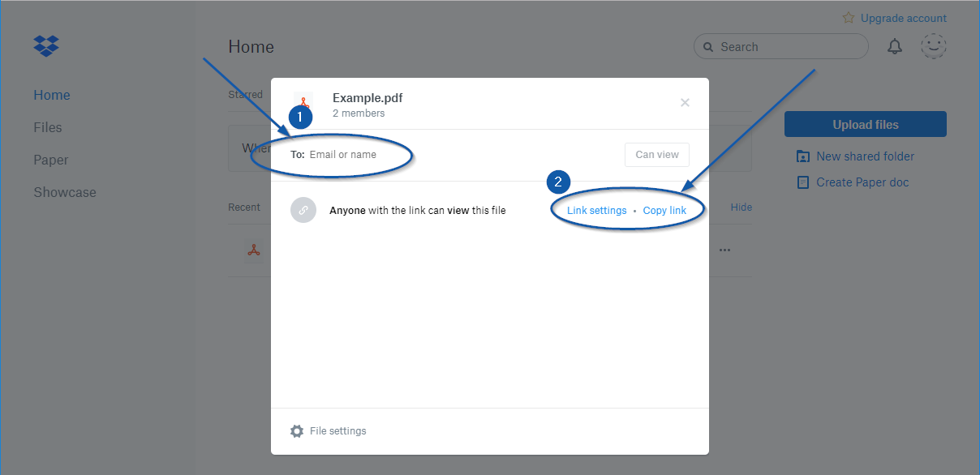Image resolution: width=980 pixels, height=475 pixels.
Task: Open Link settings
Action: tap(596, 209)
